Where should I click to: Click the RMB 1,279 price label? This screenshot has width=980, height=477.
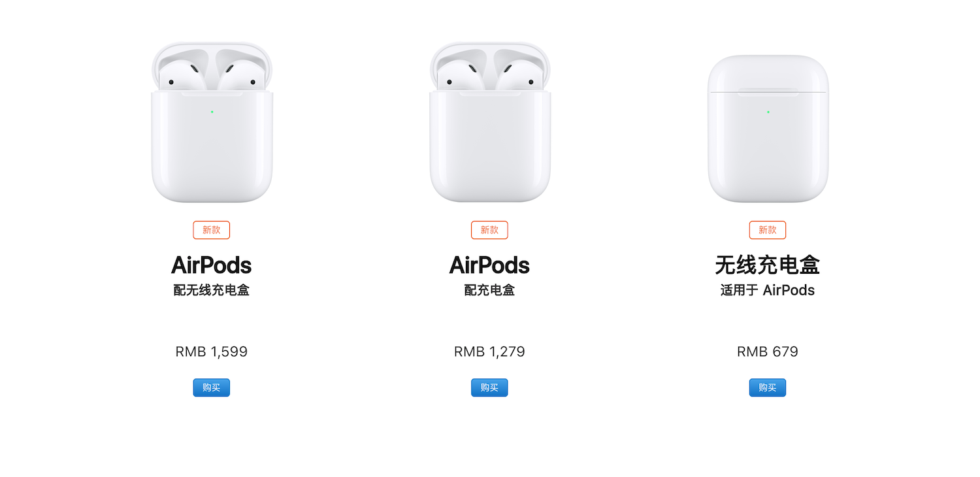pyautogui.click(x=489, y=352)
